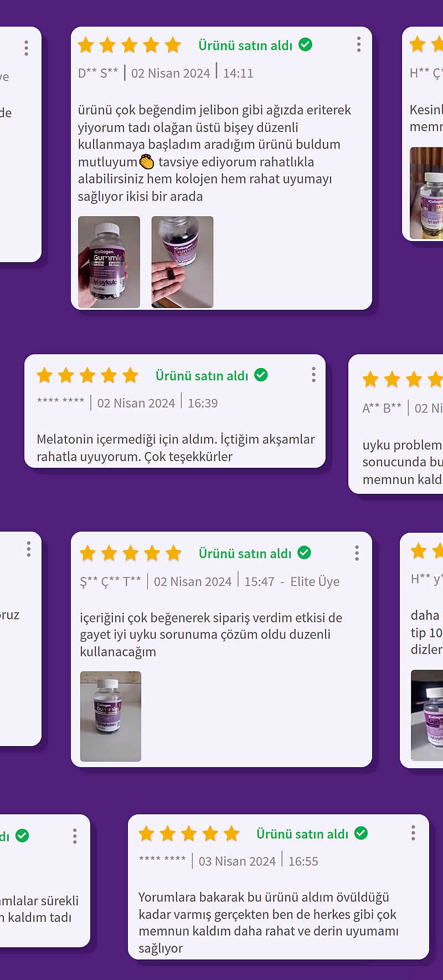Click verified checkmark on Elite Üye review
443x980 pixels.
click(x=304, y=553)
